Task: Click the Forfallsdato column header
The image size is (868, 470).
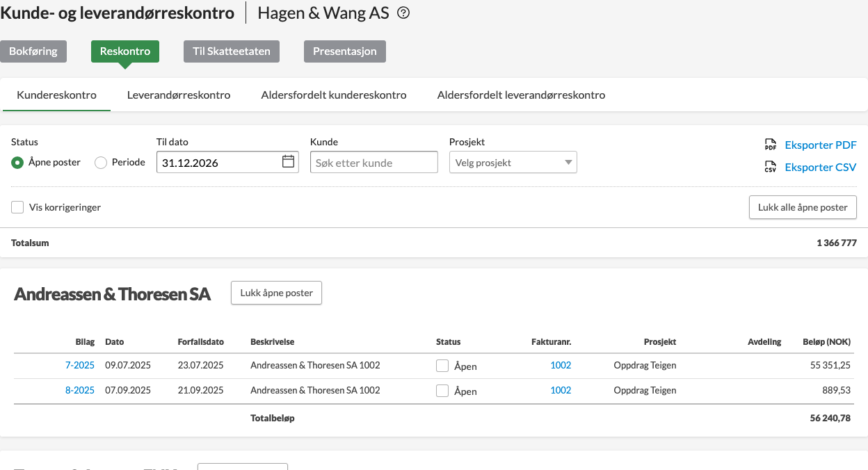Action: (201, 342)
